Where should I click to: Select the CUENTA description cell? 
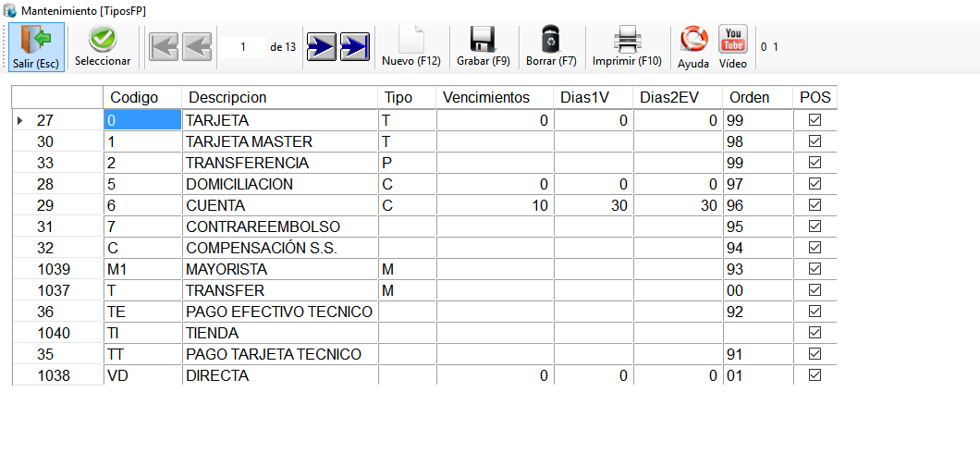[x=280, y=205]
